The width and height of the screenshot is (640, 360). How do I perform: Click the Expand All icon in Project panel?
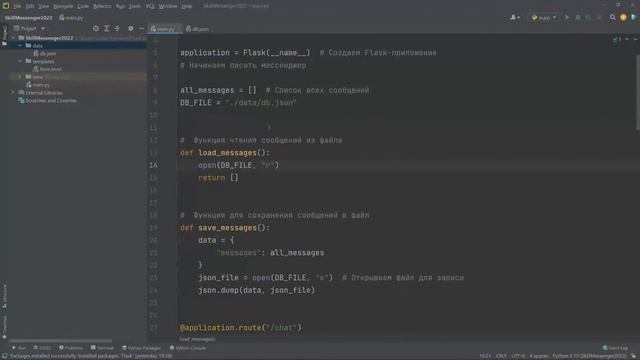pyautogui.click(x=107, y=29)
